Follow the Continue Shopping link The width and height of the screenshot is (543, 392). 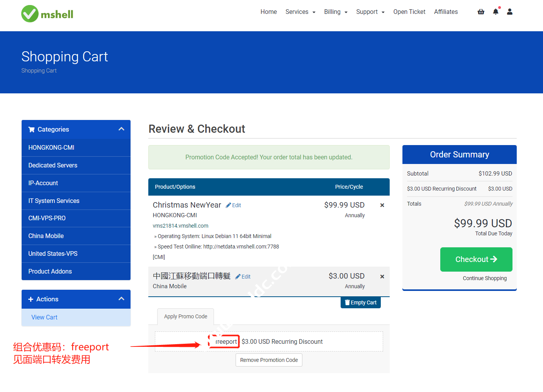point(485,278)
